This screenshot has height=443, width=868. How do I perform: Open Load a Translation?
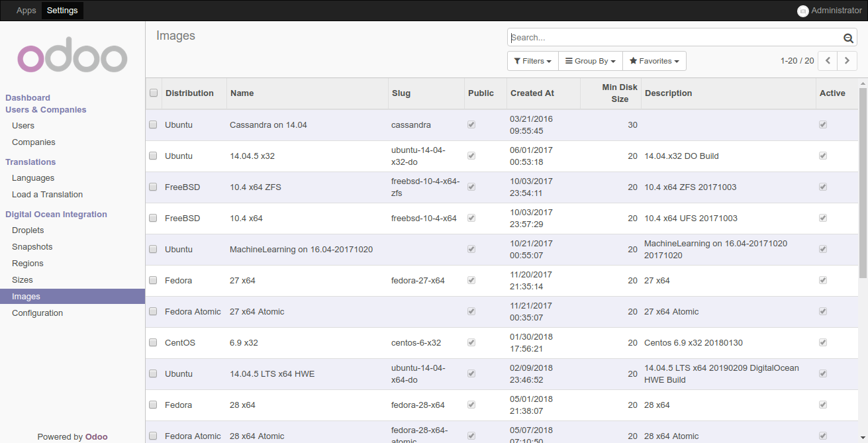click(x=48, y=194)
